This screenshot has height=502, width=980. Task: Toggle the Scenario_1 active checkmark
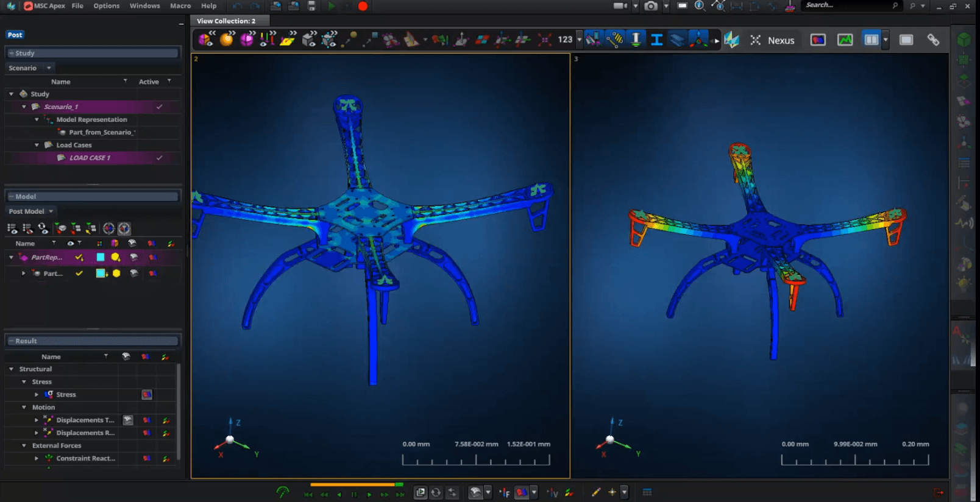[159, 107]
